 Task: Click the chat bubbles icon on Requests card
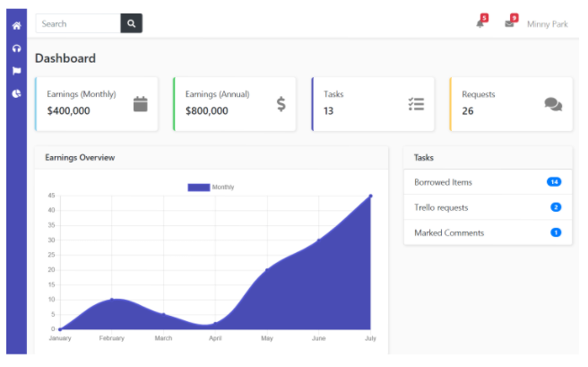click(x=553, y=104)
